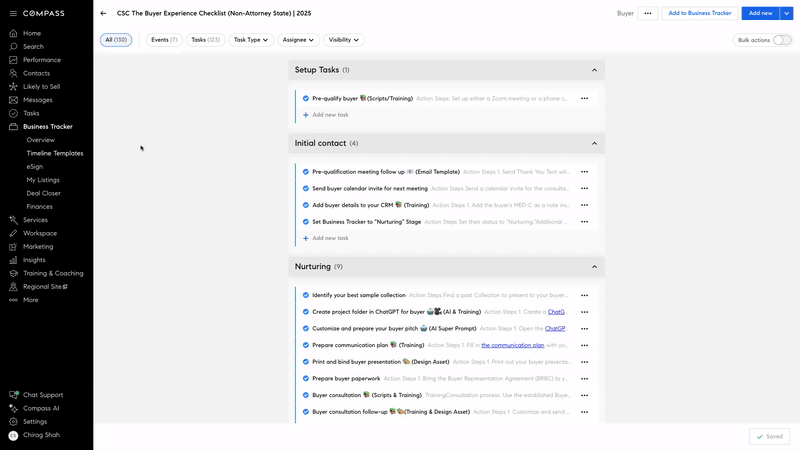Open Overview under Business Tracker

40,140
